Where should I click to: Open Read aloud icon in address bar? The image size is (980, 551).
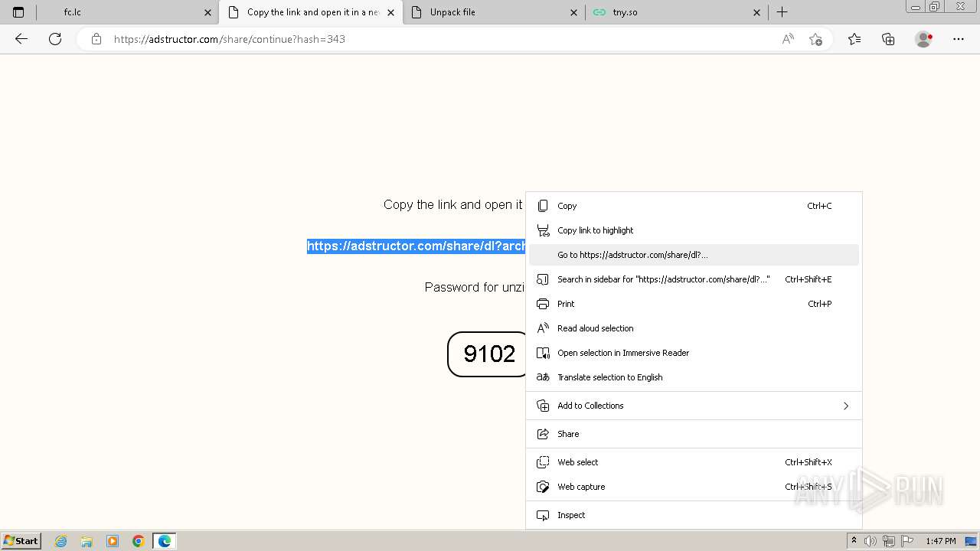click(788, 39)
